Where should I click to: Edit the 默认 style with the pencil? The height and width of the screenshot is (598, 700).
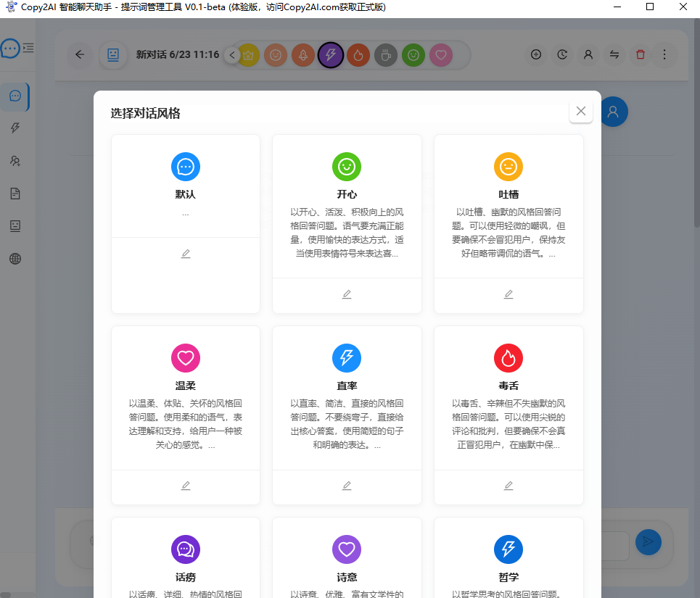[186, 254]
